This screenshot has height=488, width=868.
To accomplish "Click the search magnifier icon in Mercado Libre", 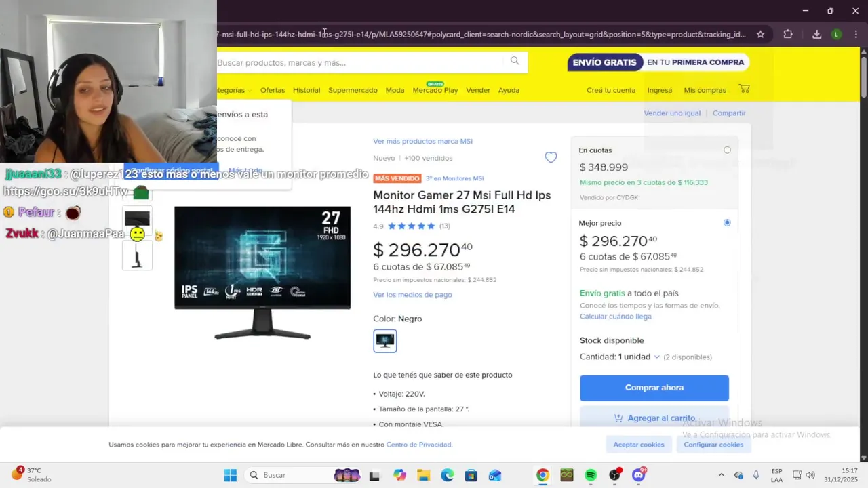I will coord(515,61).
